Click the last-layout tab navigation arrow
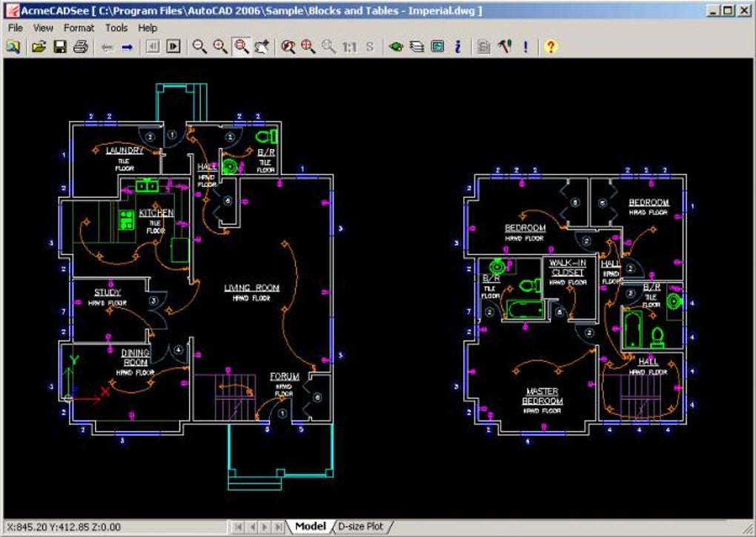Viewport: 756px width, 537px height. pos(278,527)
